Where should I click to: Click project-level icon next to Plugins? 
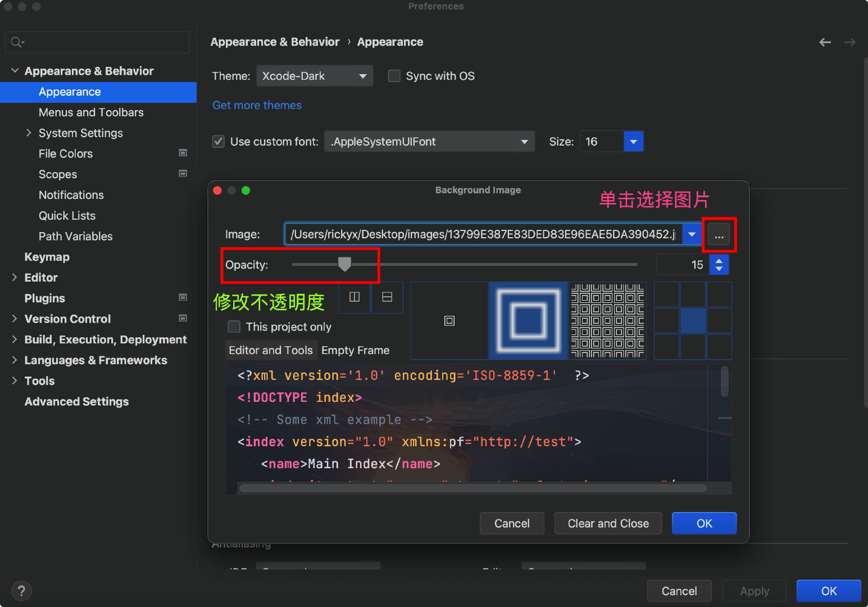click(x=183, y=297)
